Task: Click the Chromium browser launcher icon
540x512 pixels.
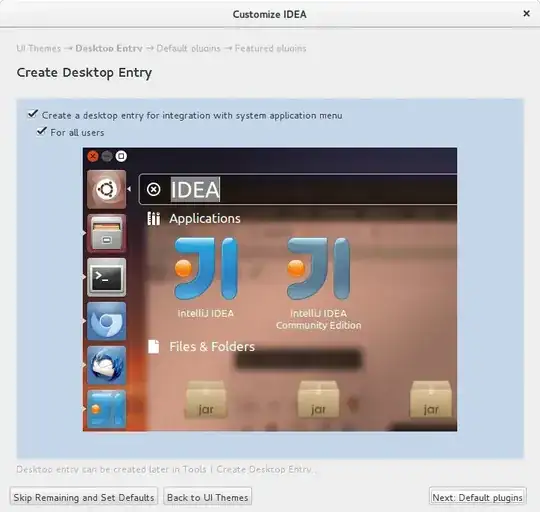Action: [106, 321]
